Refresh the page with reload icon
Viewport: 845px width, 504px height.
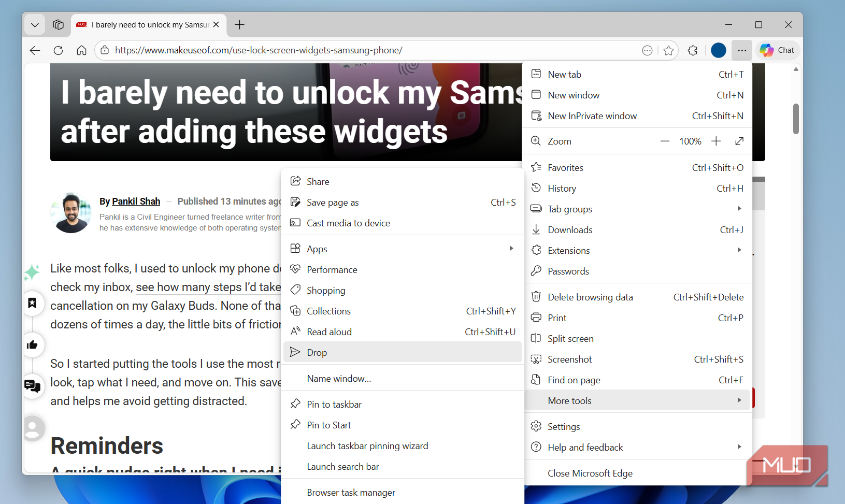click(x=58, y=50)
